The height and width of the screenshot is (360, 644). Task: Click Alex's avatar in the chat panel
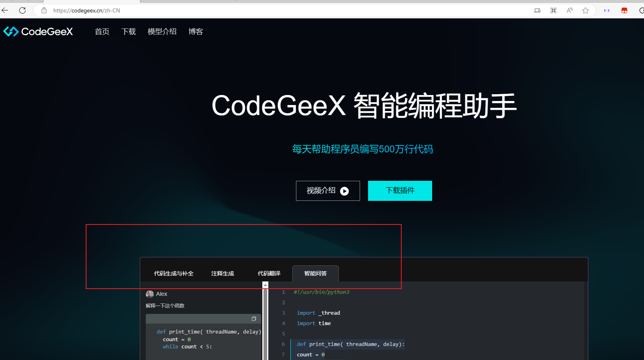click(x=150, y=294)
